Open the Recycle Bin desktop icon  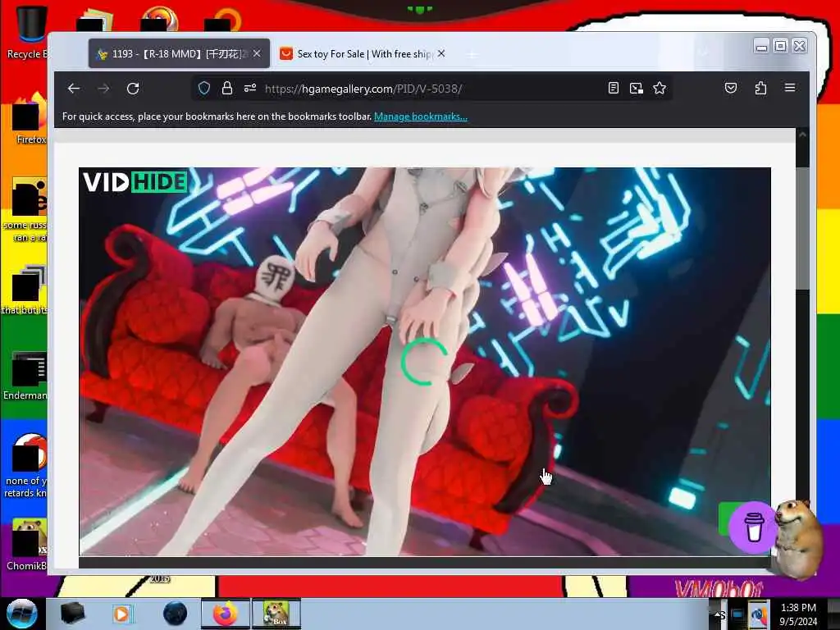point(27,31)
